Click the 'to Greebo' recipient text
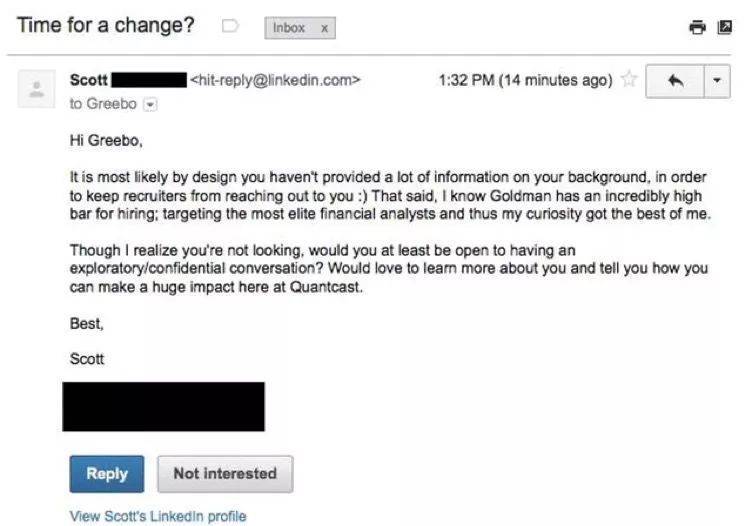 pyautogui.click(x=103, y=104)
